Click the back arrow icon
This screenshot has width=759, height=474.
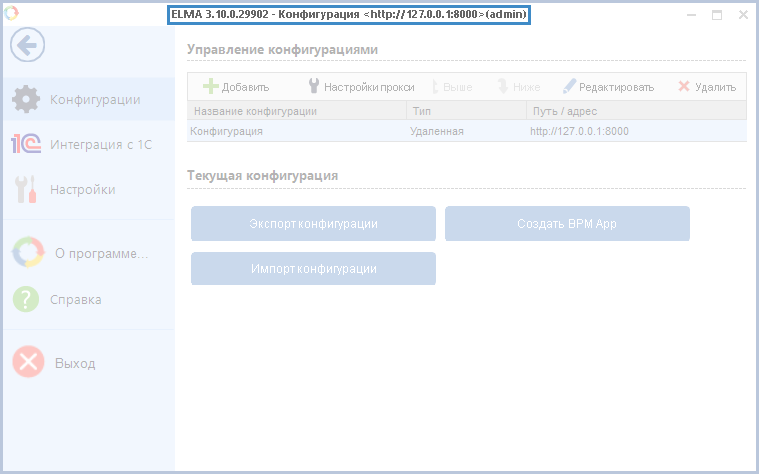coord(28,45)
